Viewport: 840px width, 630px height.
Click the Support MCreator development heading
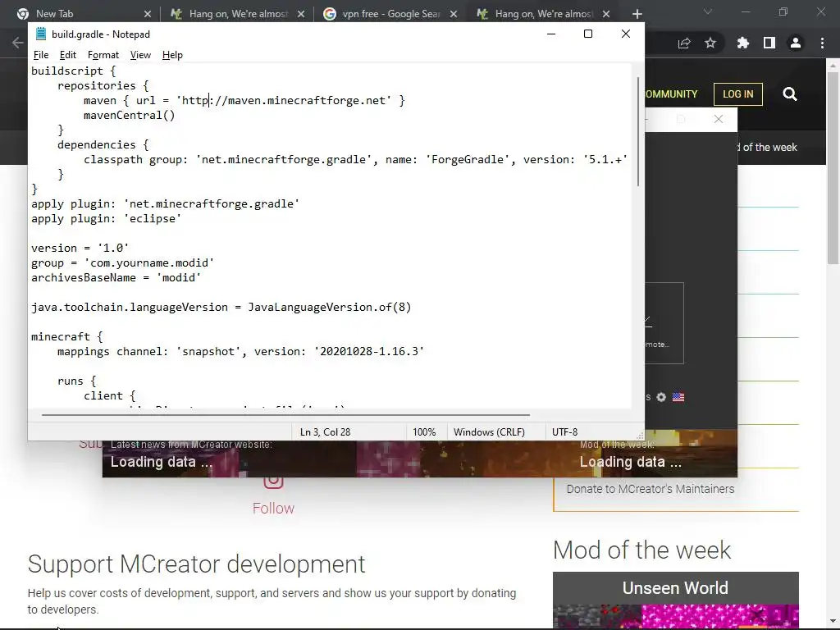pyautogui.click(x=196, y=564)
